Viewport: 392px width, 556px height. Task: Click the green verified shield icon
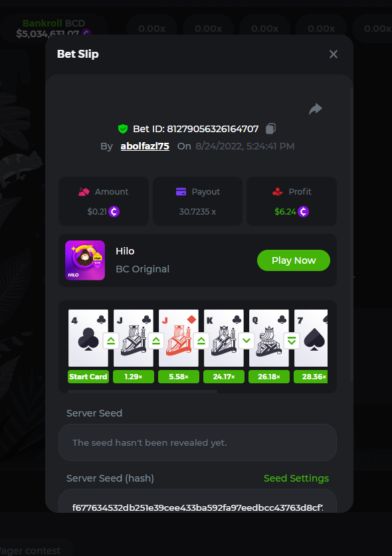tap(123, 129)
